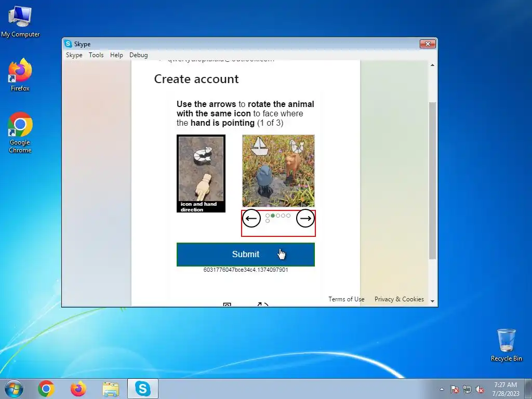Select the Recycle Bin desktop icon
The image size is (532, 399).
pyautogui.click(x=506, y=345)
